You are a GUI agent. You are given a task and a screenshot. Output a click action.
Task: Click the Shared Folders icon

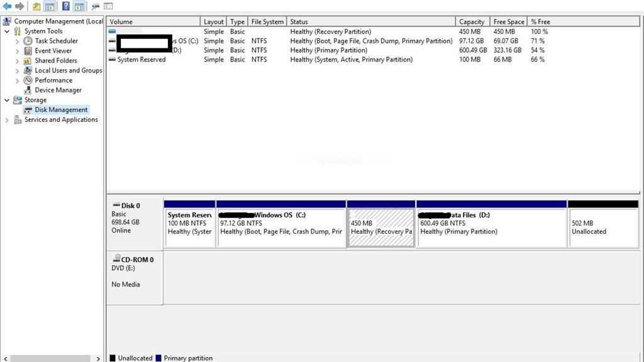[x=28, y=60]
